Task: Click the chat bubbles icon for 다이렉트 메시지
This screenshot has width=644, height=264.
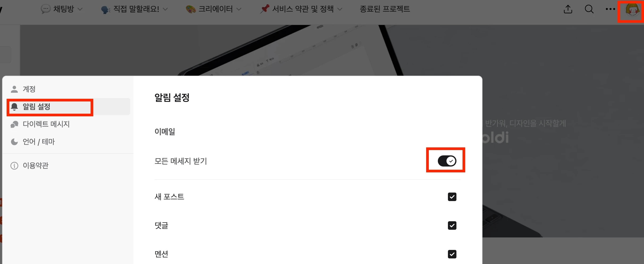Action: pyautogui.click(x=14, y=124)
